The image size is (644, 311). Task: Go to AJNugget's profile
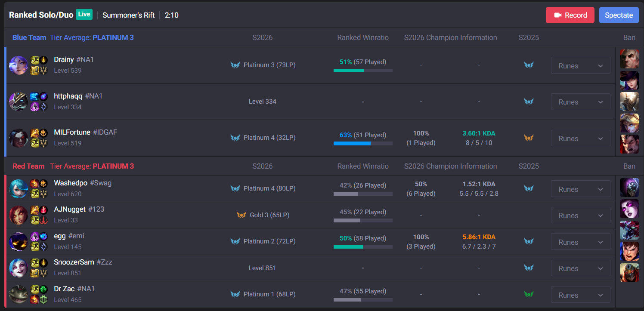79,209
